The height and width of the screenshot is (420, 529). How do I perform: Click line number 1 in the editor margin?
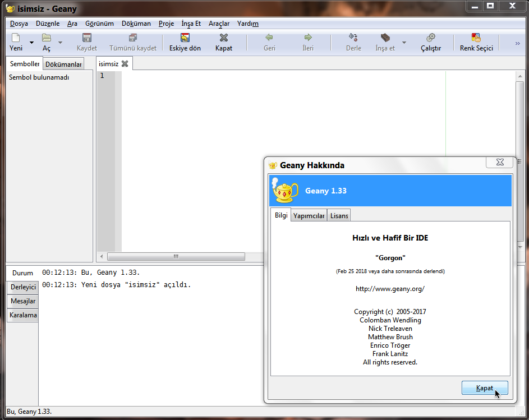click(102, 76)
